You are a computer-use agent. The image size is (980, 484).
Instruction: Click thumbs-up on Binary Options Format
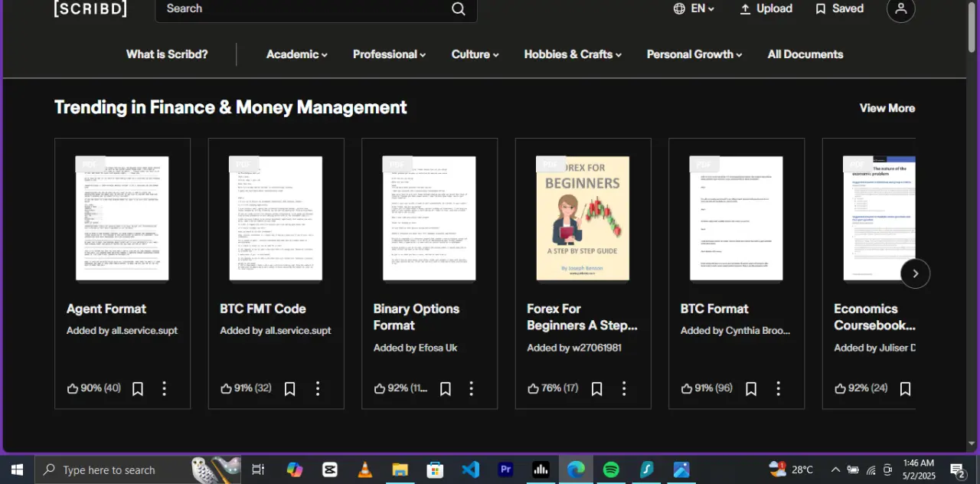[380, 388]
